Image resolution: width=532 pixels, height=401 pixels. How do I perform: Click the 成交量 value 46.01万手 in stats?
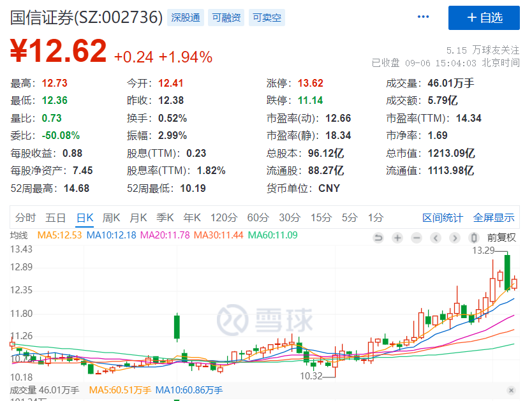450,83
